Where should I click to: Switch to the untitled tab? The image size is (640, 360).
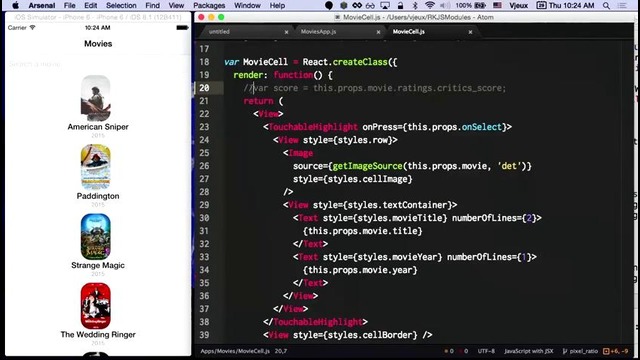(x=219, y=31)
